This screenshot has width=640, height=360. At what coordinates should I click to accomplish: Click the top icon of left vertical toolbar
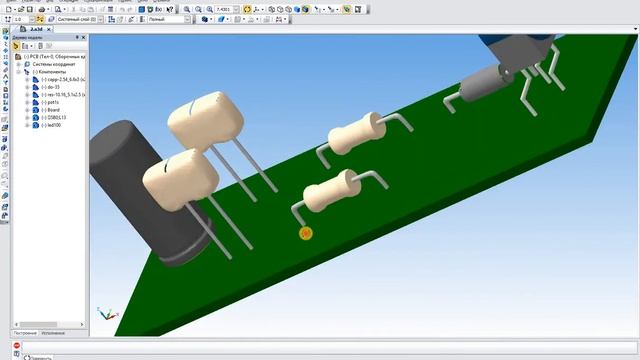point(5,31)
